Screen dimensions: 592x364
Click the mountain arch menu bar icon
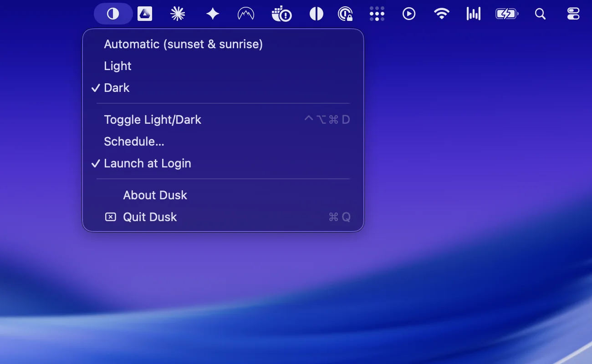coord(246,14)
